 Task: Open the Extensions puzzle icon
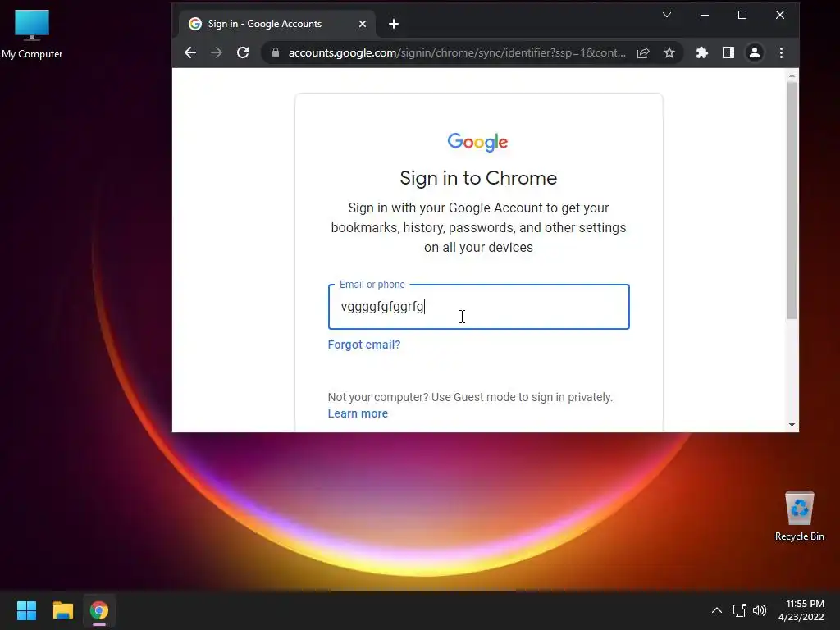(702, 52)
